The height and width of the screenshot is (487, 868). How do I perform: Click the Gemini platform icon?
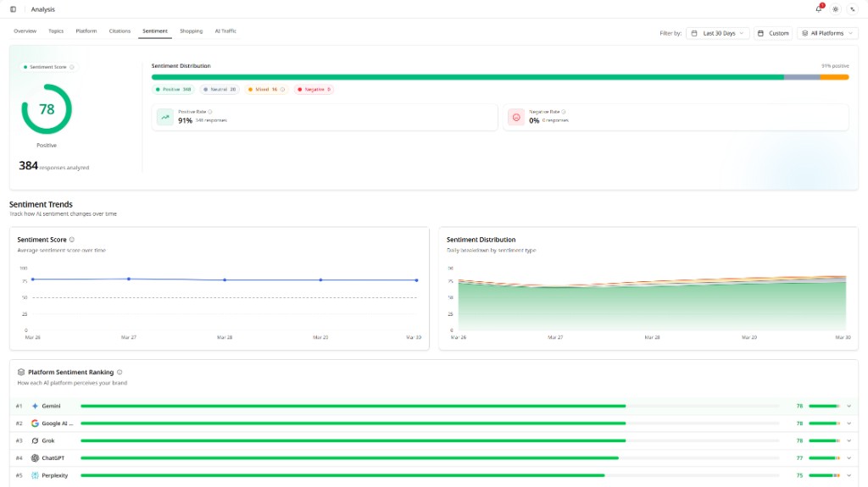point(35,407)
